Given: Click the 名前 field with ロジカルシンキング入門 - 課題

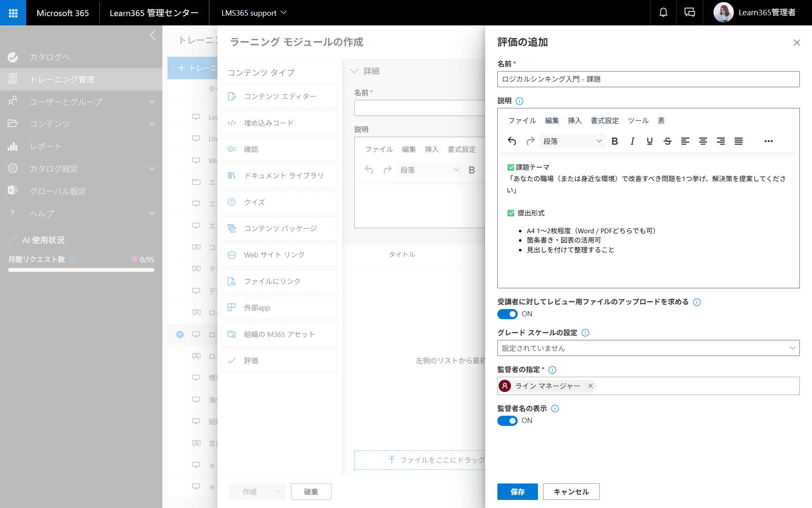Looking at the screenshot, I should pyautogui.click(x=648, y=79).
